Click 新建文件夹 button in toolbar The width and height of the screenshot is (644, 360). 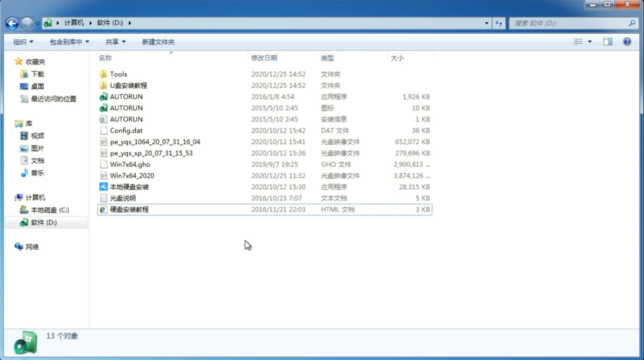click(x=158, y=41)
